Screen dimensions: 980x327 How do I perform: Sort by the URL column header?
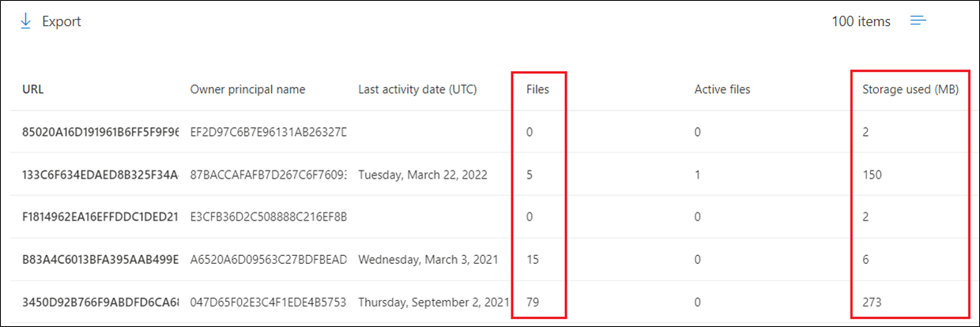click(x=33, y=89)
